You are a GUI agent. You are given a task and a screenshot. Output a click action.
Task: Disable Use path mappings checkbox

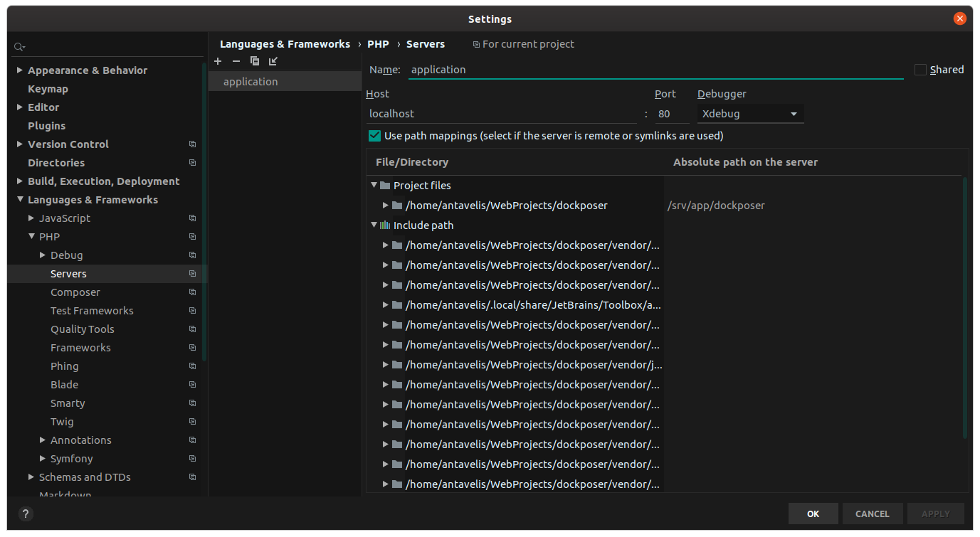[374, 136]
